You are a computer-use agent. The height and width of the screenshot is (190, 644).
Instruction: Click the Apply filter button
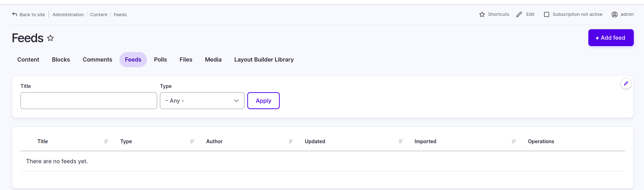coord(264,101)
